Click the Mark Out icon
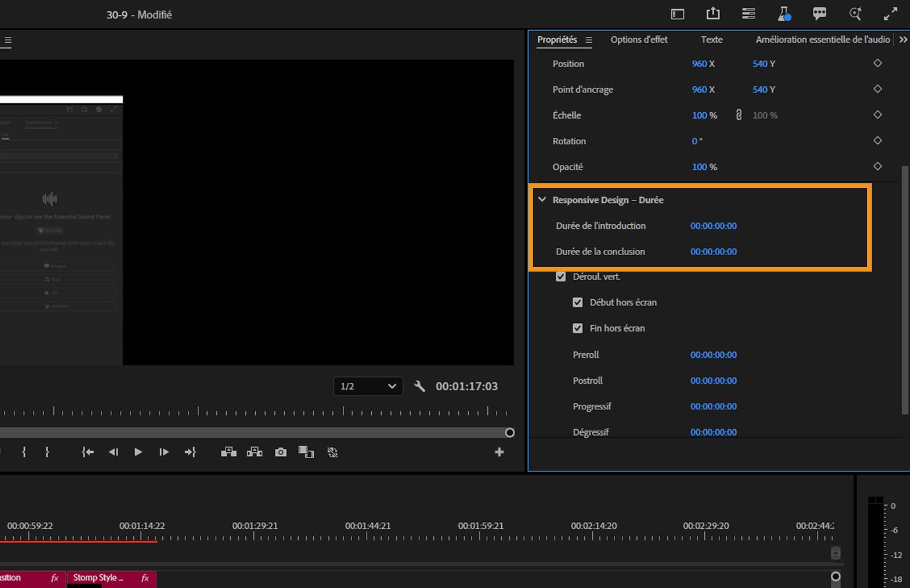 click(x=47, y=452)
